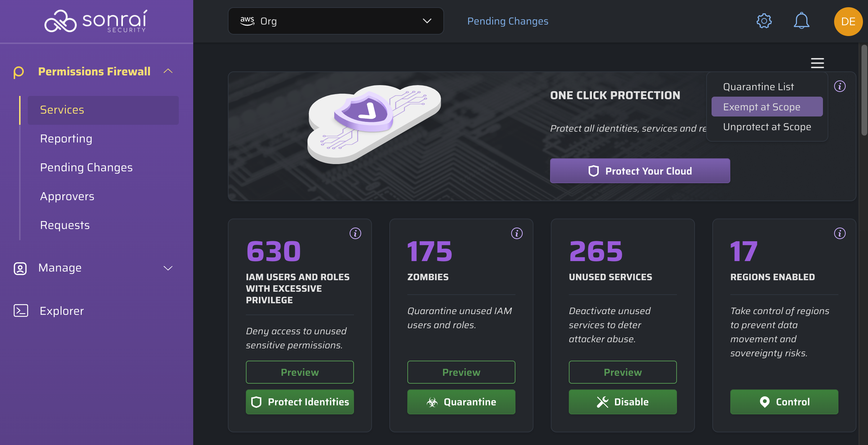Select Unprotect at Scope menu entry
Image resolution: width=868 pixels, height=445 pixels.
(x=767, y=127)
